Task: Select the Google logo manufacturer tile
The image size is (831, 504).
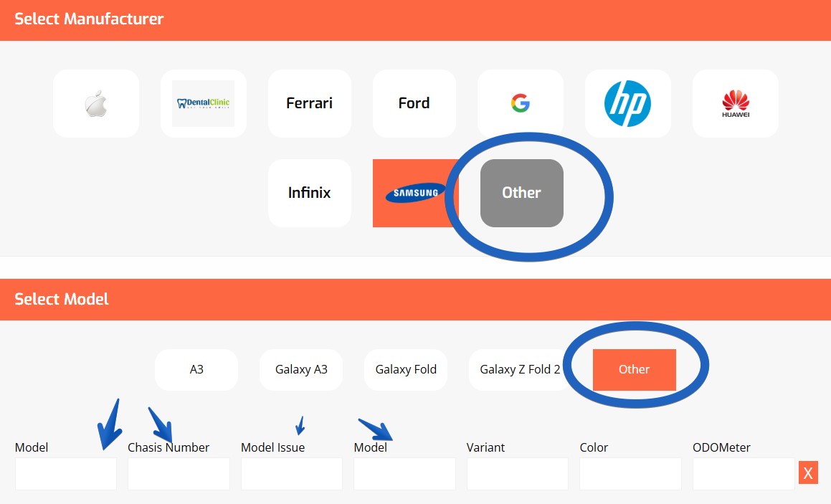Action: pos(521,103)
